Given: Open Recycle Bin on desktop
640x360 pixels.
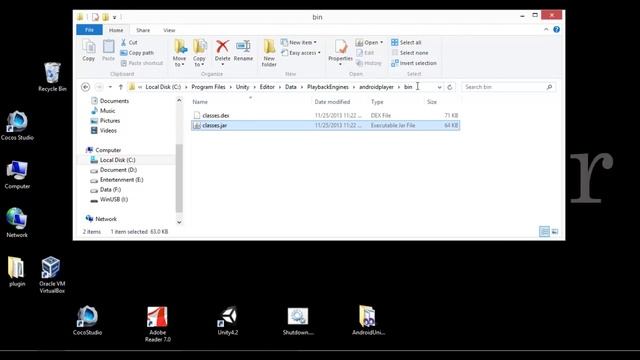Looking at the screenshot, I should pyautogui.click(x=52, y=77).
